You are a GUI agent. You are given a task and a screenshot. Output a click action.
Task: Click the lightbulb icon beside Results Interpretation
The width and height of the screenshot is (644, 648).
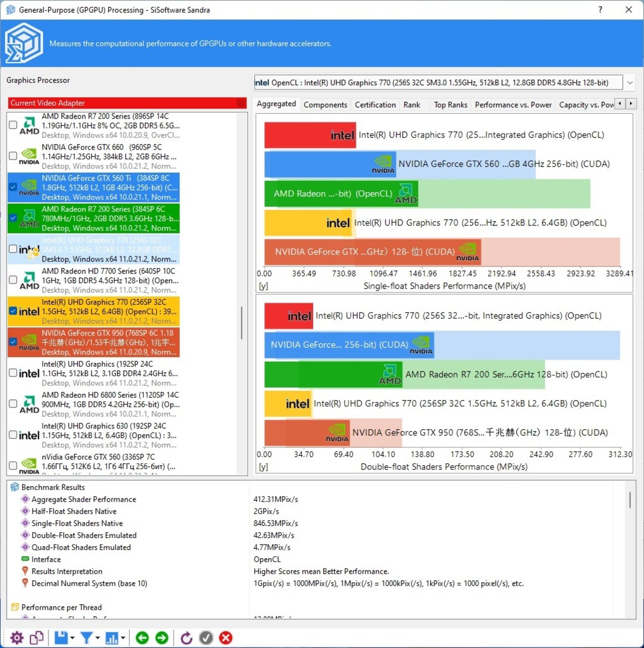pyautogui.click(x=25, y=570)
